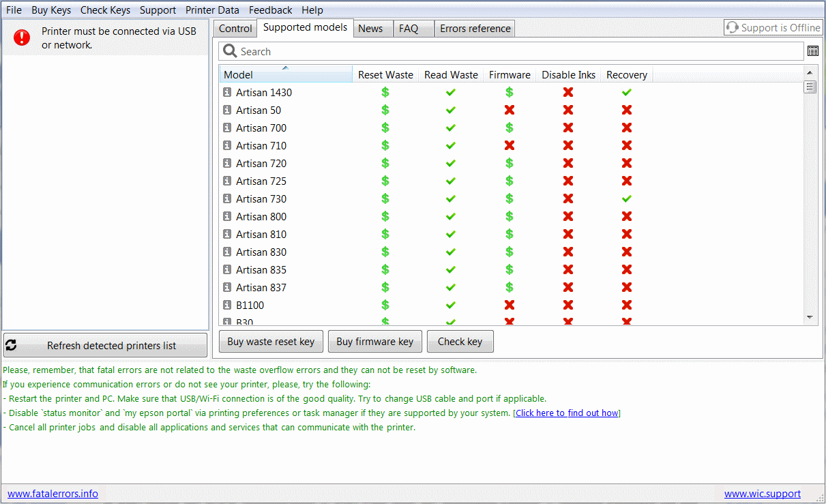Sort by the Firmware column header

point(510,75)
